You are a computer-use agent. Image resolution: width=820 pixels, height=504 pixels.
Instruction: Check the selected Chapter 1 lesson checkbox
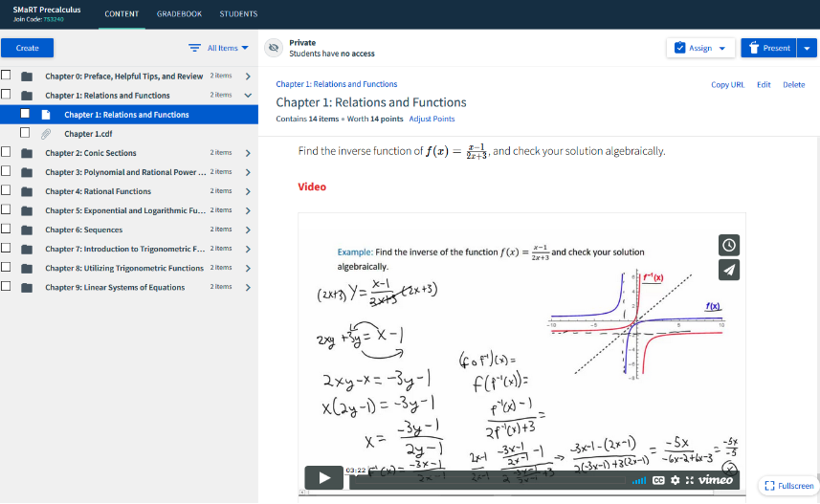pos(25,114)
